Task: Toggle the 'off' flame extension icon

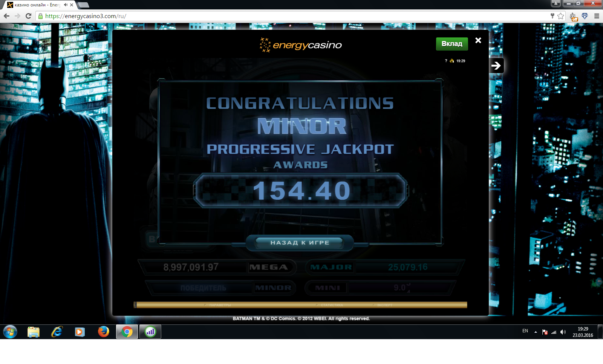Action: tap(573, 17)
